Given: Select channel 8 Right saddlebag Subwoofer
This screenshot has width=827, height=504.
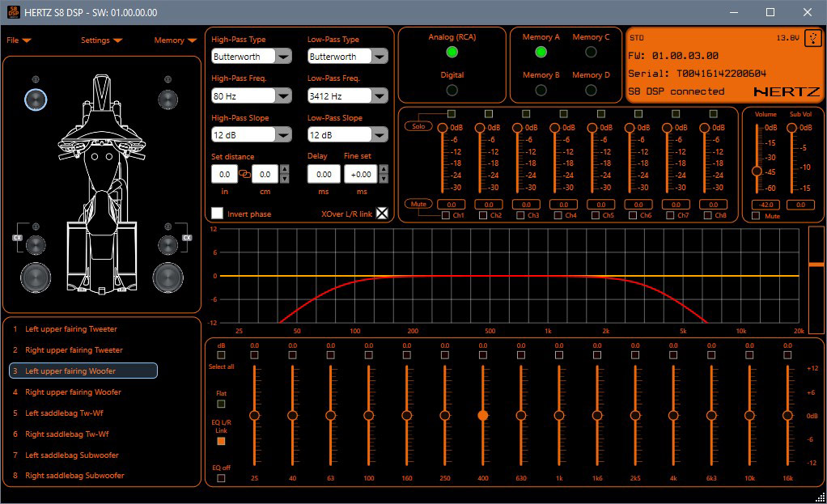Looking at the screenshot, I should coord(75,476).
